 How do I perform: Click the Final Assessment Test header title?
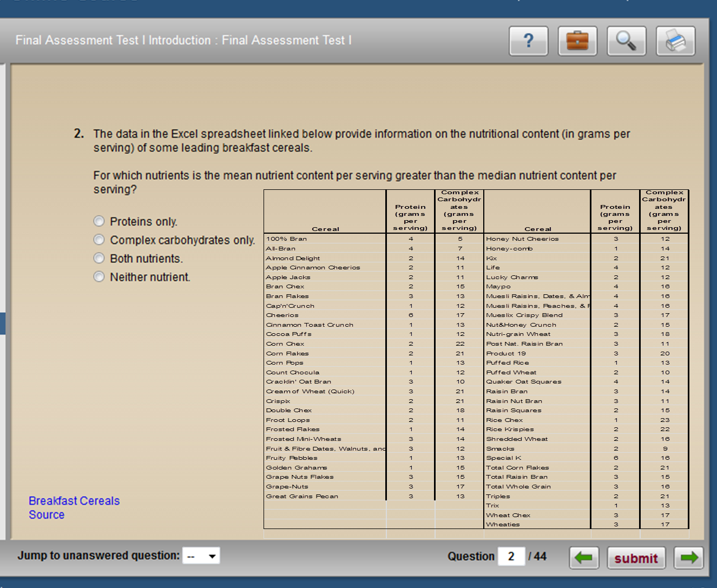183,41
